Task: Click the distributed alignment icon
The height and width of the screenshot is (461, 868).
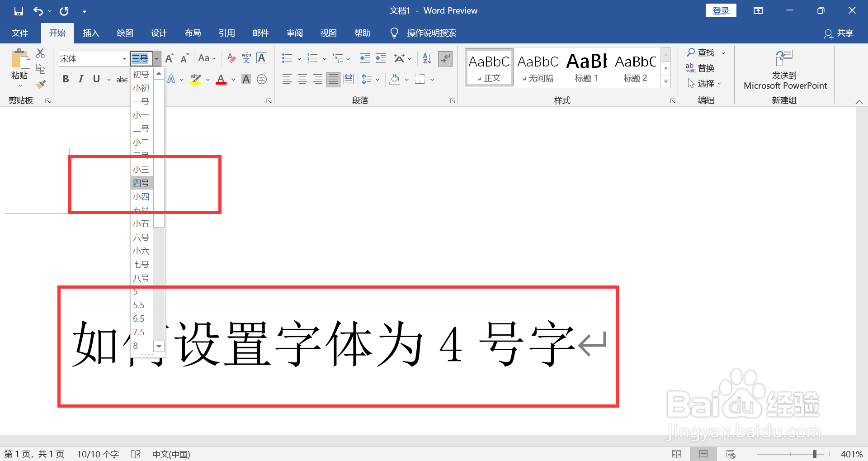Action: 349,80
